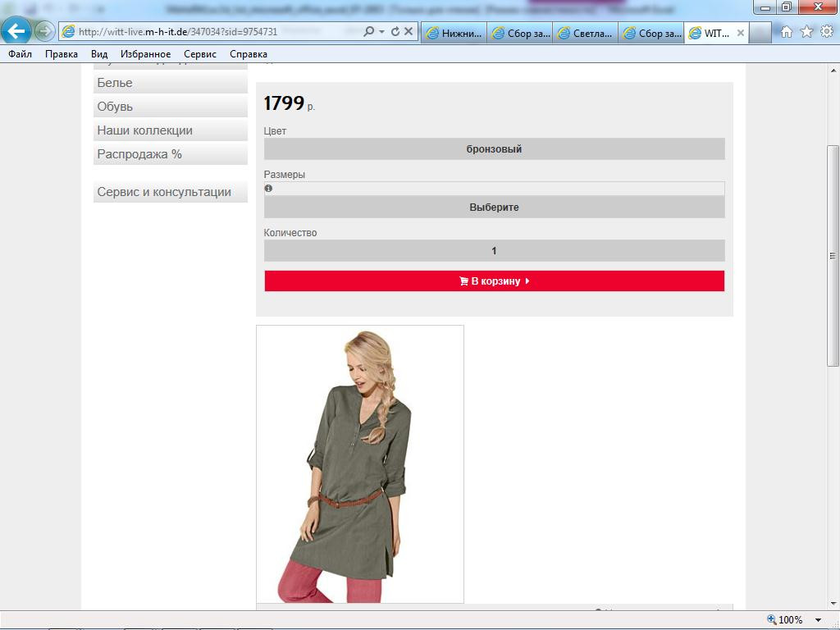840x630 pixels.
Task: Open a new blank tab button
Action: (760, 33)
